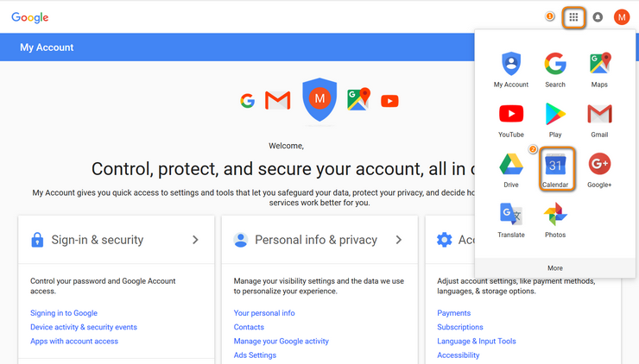
Task: Click the notifications bell icon
Action: pos(598,17)
